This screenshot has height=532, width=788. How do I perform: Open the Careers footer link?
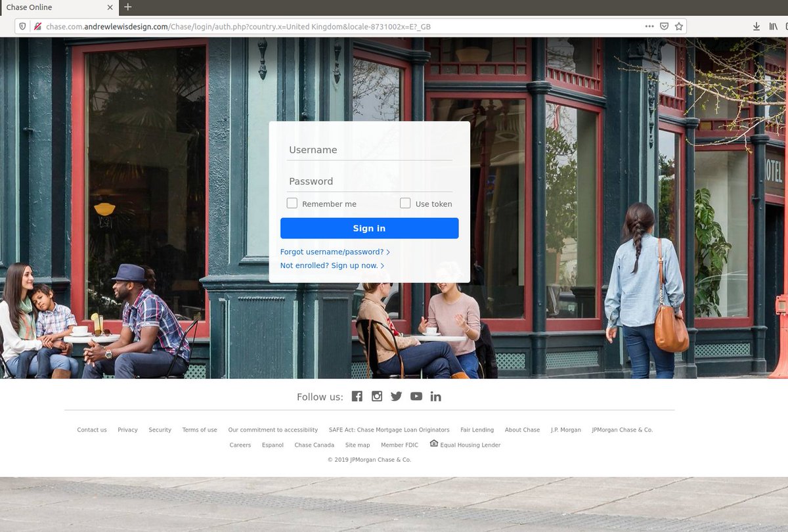[x=240, y=445]
